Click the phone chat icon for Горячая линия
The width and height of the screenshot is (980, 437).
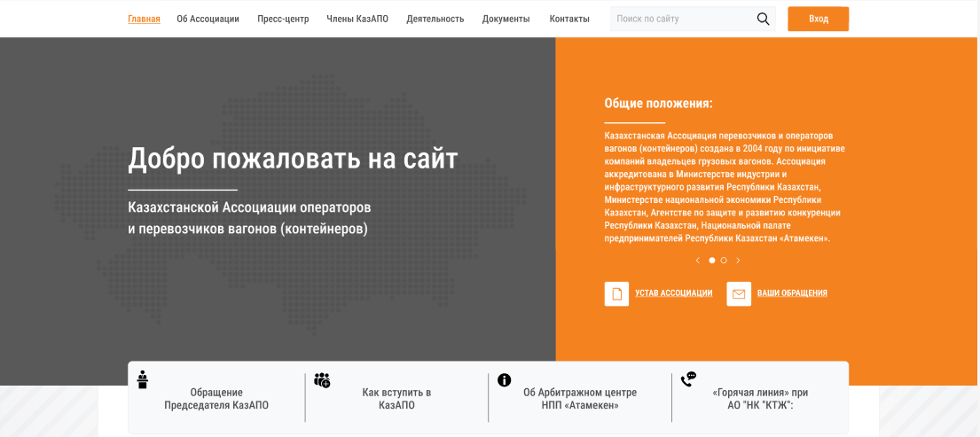pyautogui.click(x=688, y=379)
